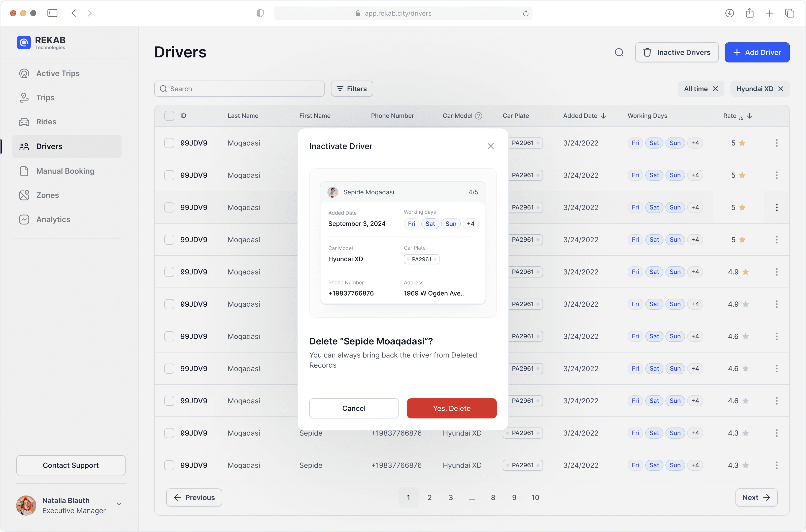Close the Inactivate Driver dialog
This screenshot has height=532, width=806.
(490, 146)
